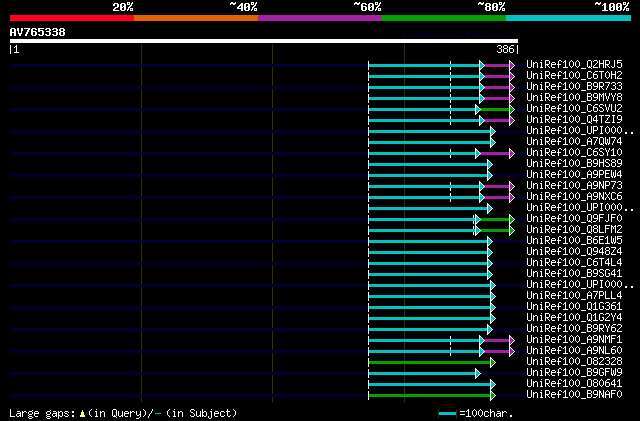Click the green bar segment for UniRef100_C6SVU2
This screenshot has height=421, width=640.
tap(495, 109)
